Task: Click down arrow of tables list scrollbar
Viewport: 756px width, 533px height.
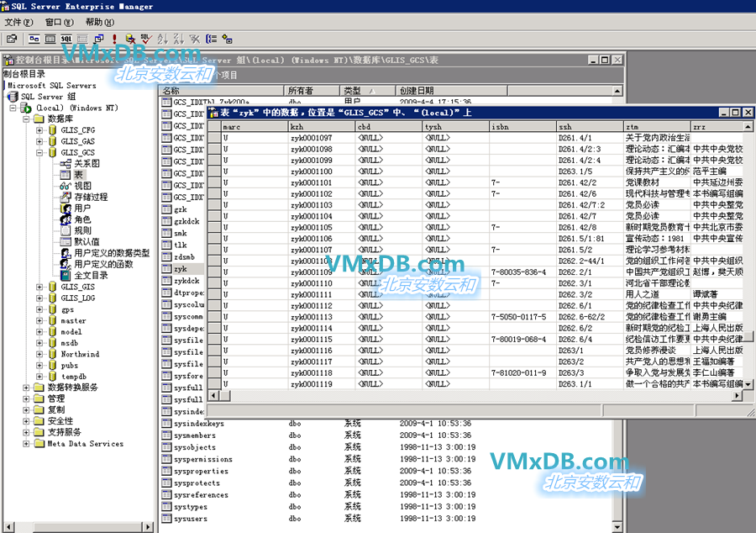Action: pos(617,528)
